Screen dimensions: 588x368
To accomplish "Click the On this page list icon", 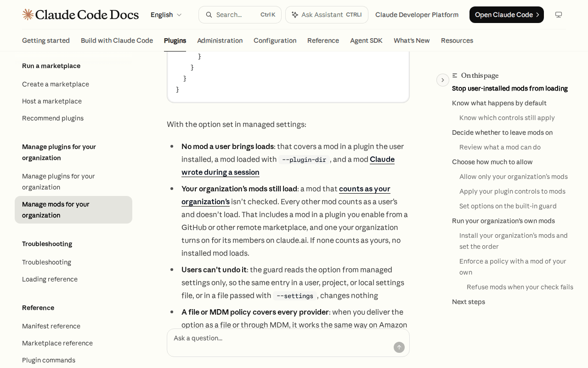I will click(x=455, y=75).
